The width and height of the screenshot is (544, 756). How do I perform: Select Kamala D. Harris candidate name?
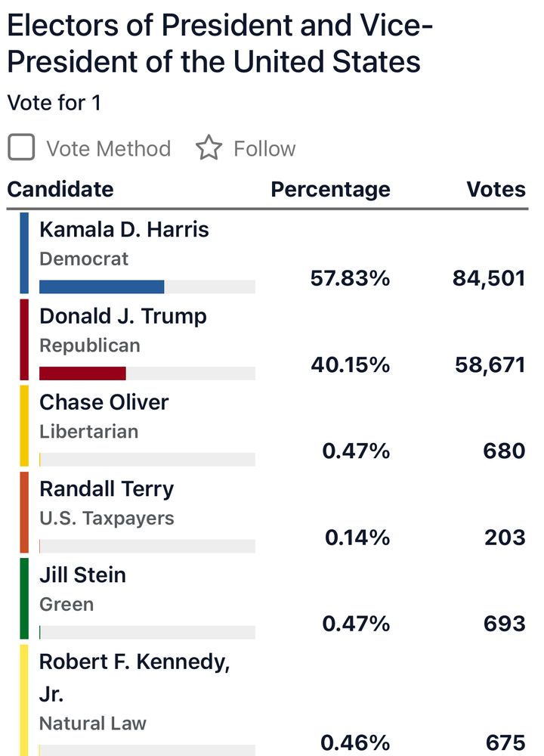(124, 230)
